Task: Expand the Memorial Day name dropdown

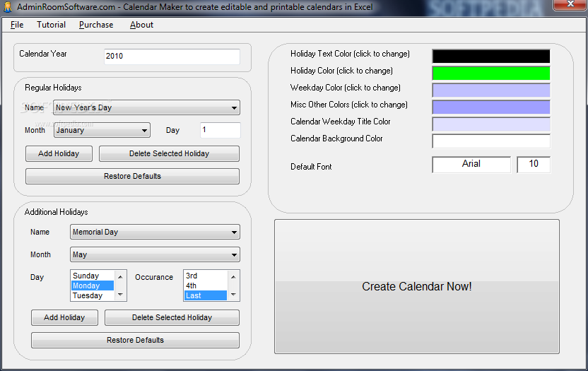Action: (x=155, y=232)
